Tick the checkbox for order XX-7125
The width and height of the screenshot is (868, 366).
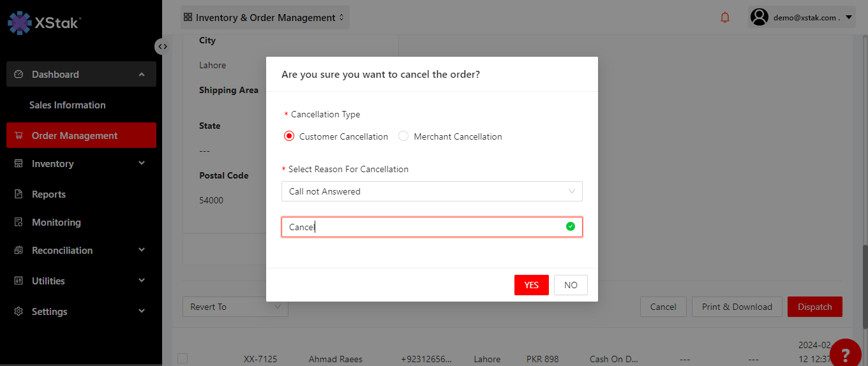[183, 358]
